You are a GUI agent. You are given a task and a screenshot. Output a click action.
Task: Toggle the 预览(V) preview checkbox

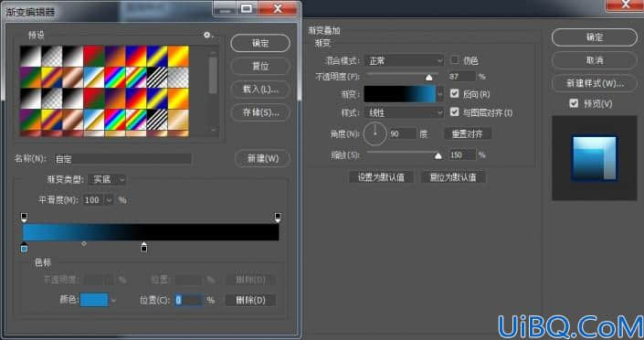click(x=574, y=103)
